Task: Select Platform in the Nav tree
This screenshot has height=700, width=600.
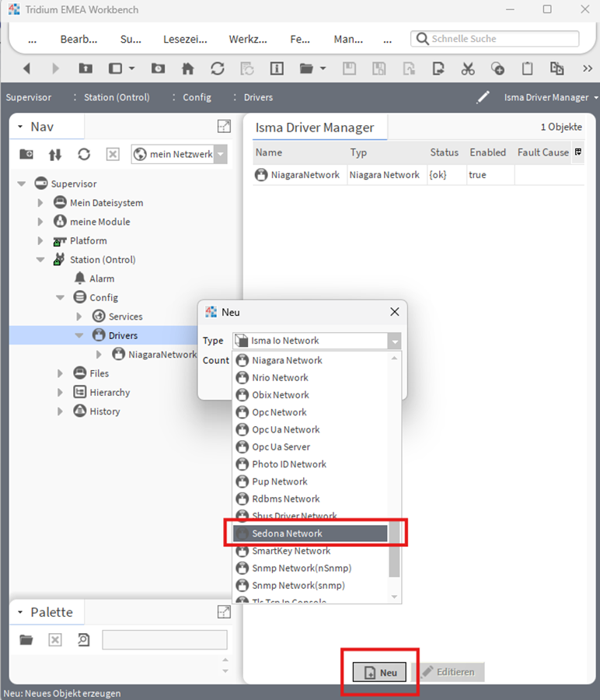Action: click(x=89, y=240)
